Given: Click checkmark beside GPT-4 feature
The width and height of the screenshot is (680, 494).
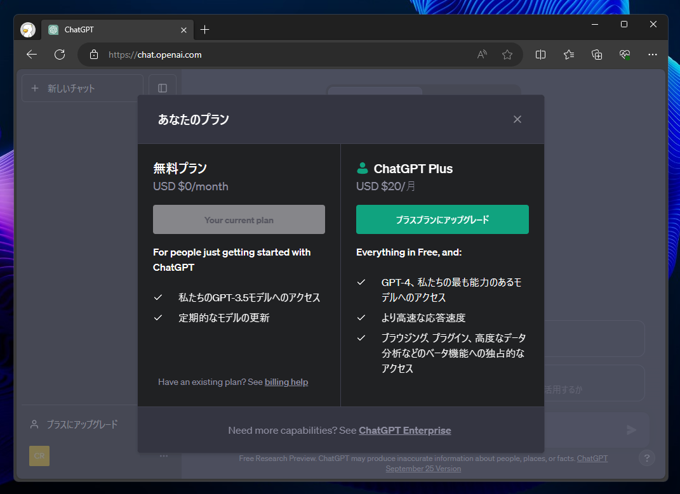Looking at the screenshot, I should pos(361,282).
